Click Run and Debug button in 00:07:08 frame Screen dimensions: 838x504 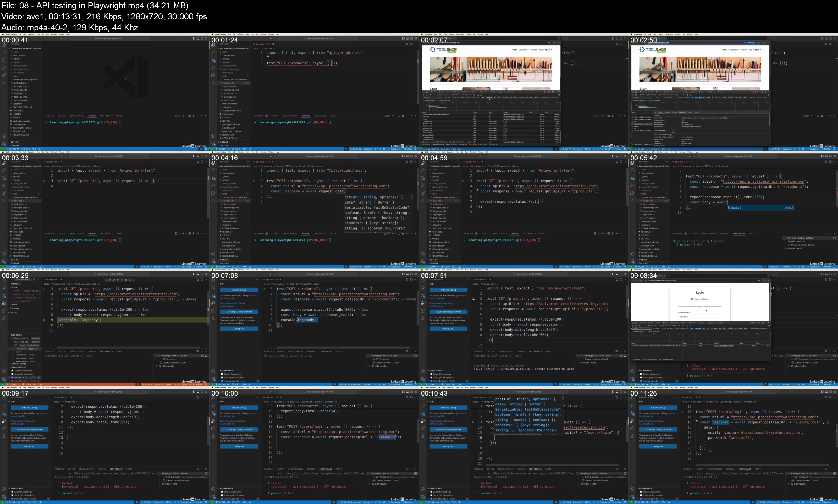coord(239,290)
